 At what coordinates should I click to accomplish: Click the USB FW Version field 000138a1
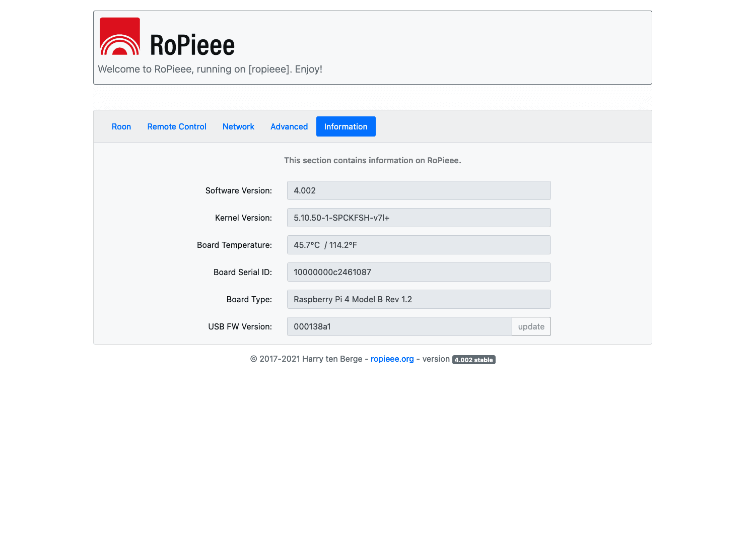[399, 326]
